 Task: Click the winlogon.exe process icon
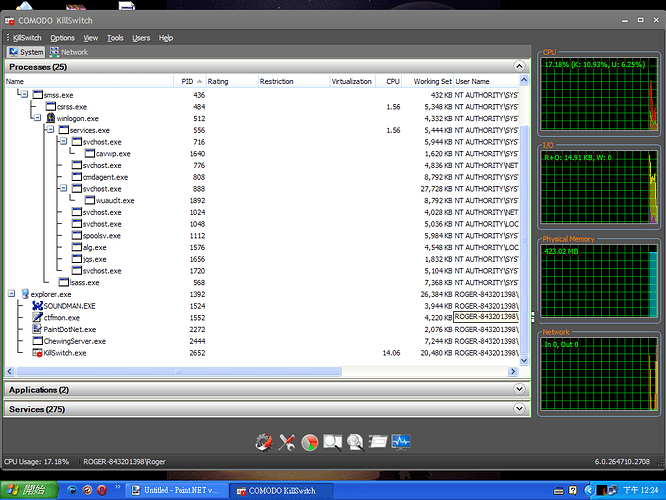click(x=51, y=118)
